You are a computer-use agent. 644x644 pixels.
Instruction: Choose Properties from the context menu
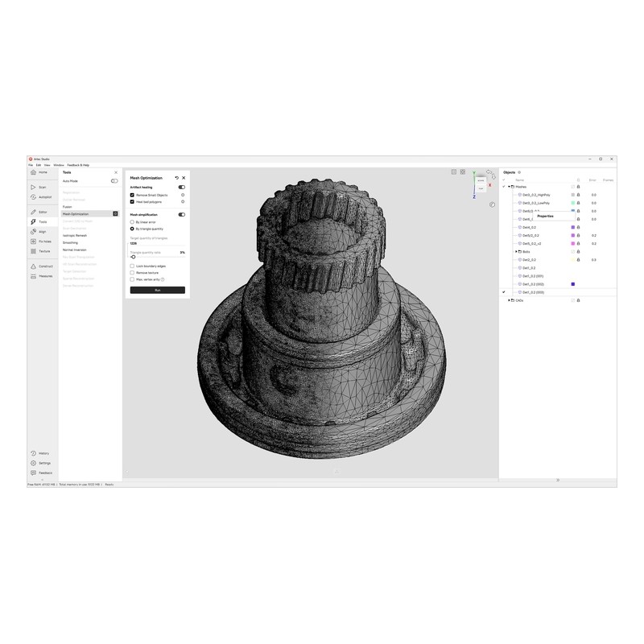(546, 216)
